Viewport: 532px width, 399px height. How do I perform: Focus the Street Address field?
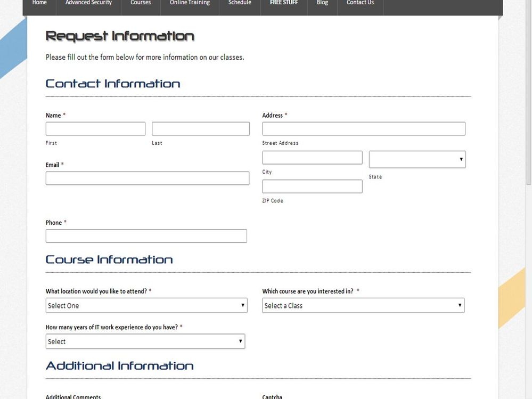pyautogui.click(x=363, y=129)
